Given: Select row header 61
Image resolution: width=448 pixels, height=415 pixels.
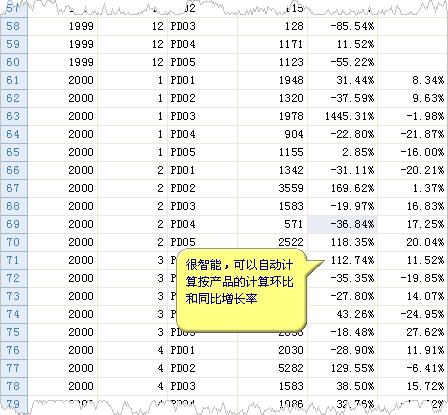Looking at the screenshot, I should point(14,80).
